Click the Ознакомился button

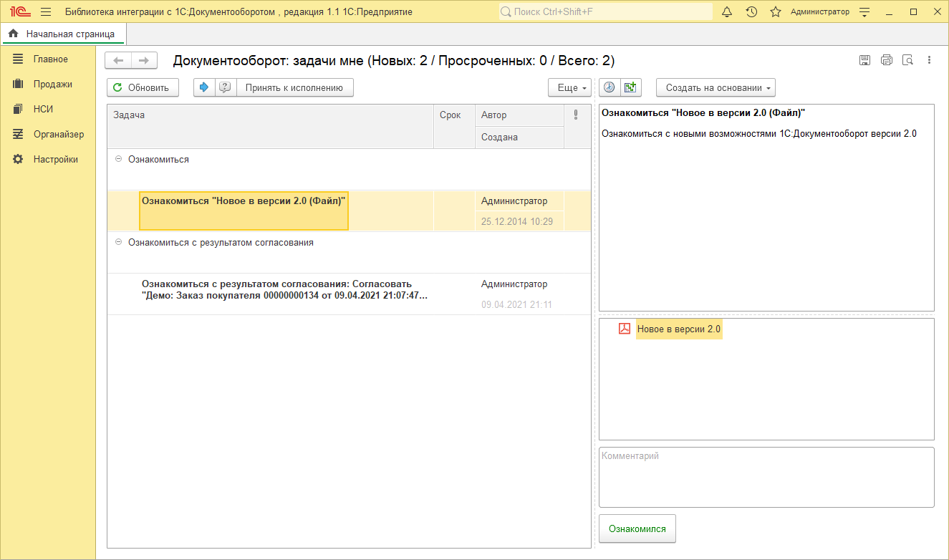[x=637, y=528]
